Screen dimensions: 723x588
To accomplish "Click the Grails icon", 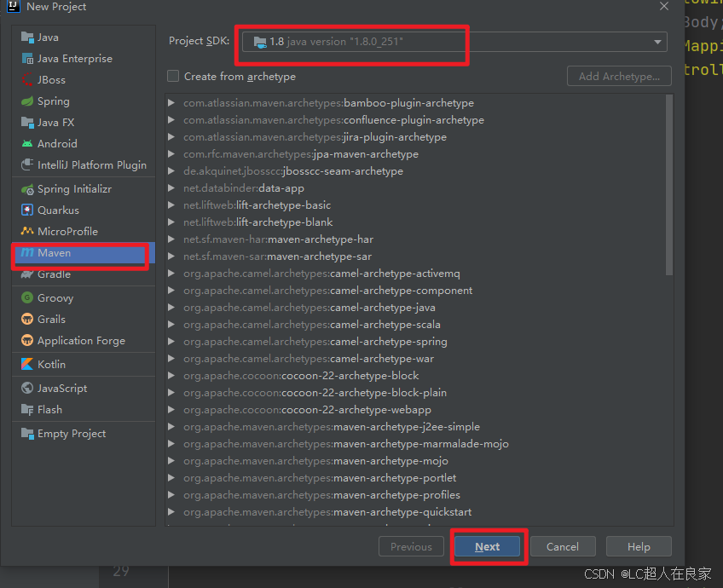I will coord(27,319).
